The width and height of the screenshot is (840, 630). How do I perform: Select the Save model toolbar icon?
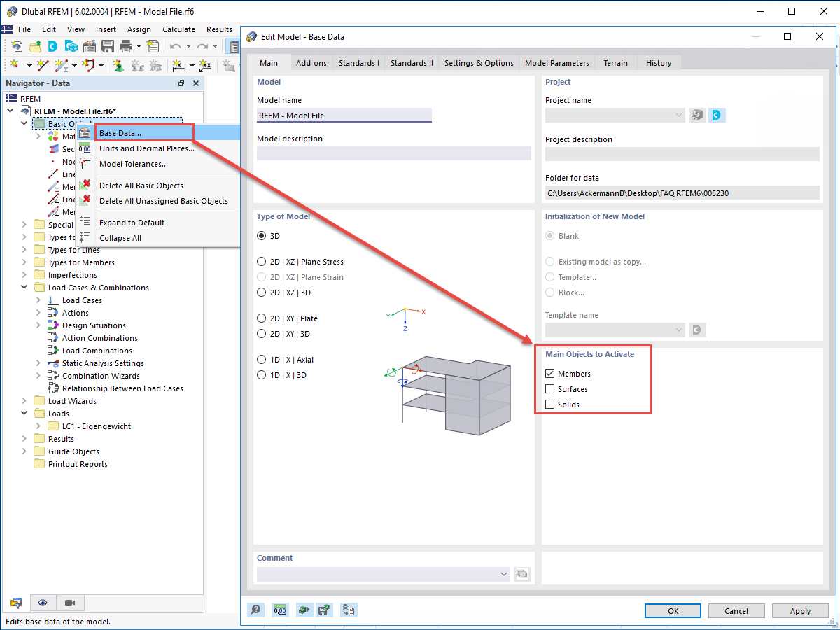tap(108, 46)
